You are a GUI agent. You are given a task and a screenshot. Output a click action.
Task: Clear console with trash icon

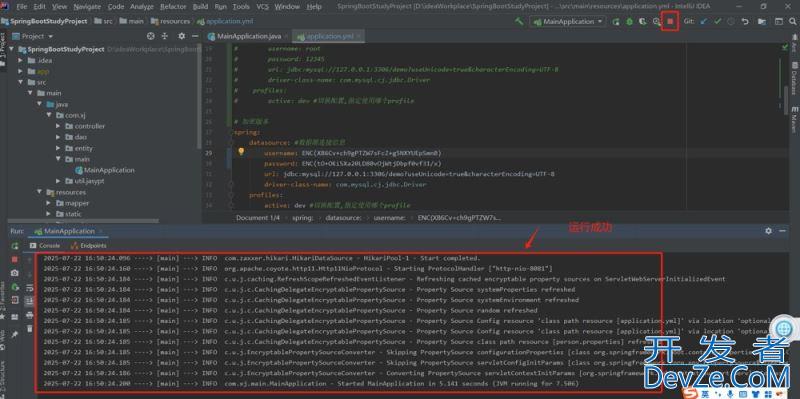(x=30, y=329)
